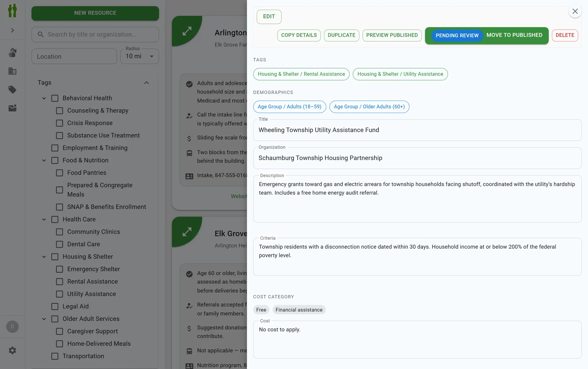Check the Home-Delivered Meals checkbox
Viewport: 588px width, 369px height.
pos(59,344)
